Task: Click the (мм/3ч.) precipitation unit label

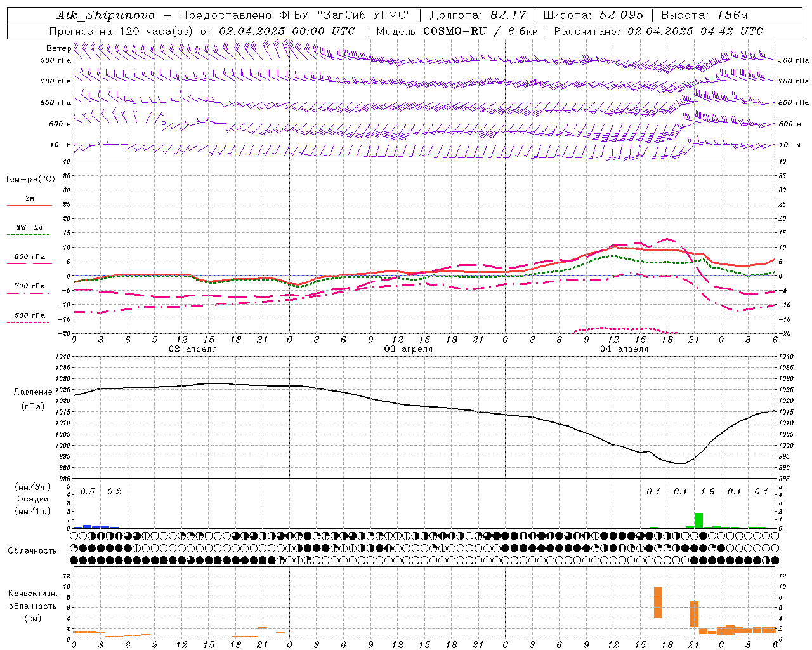Action: [x=32, y=487]
